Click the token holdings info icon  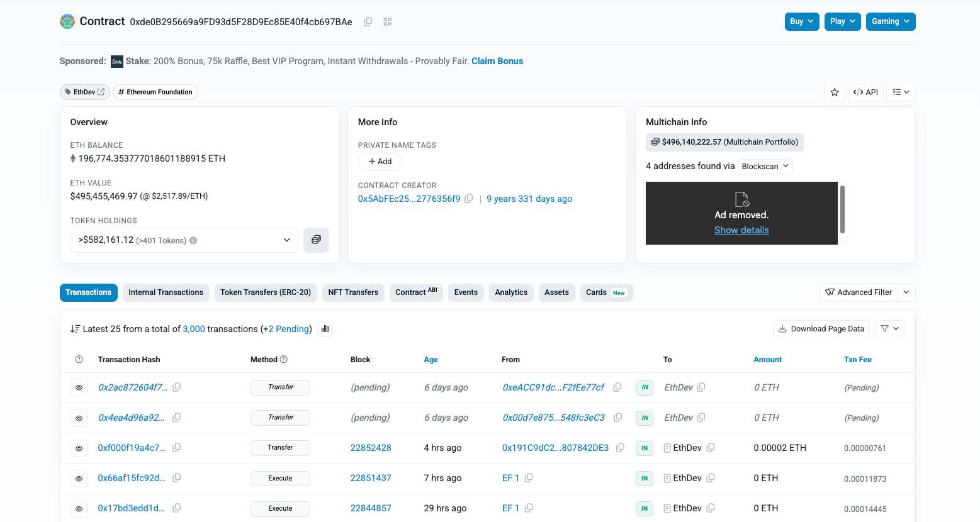[193, 240]
